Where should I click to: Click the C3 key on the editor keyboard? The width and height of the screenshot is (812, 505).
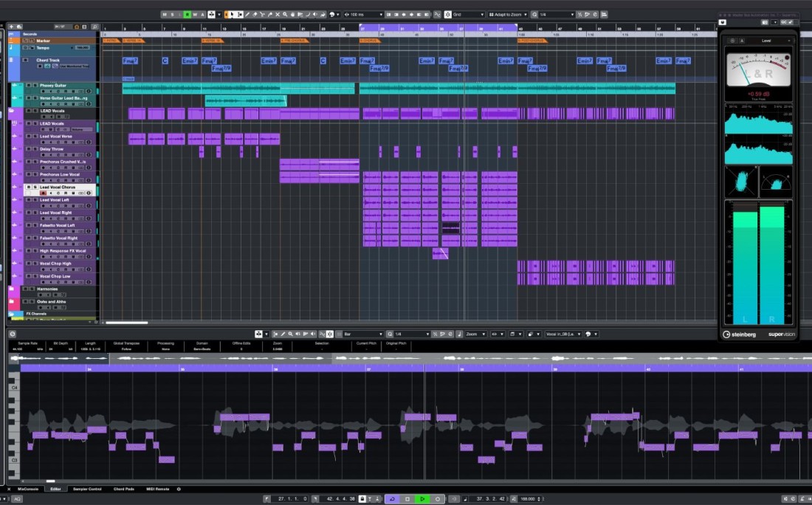coord(13,460)
